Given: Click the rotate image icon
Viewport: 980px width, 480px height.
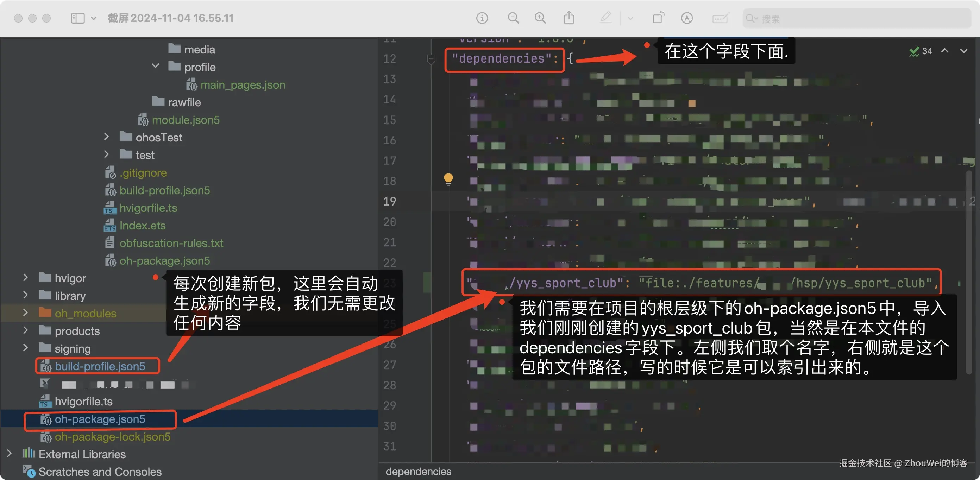Looking at the screenshot, I should point(658,18).
